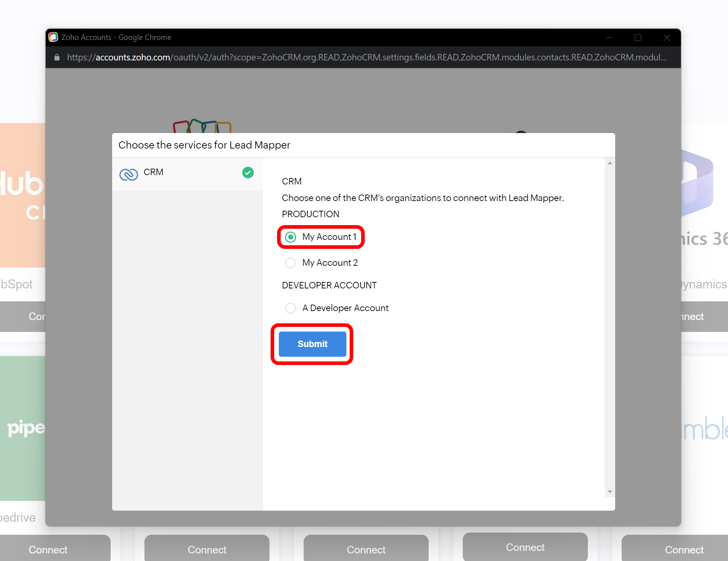Click the fourth Connect button in bottom row
The image size is (728, 561).
[525, 547]
